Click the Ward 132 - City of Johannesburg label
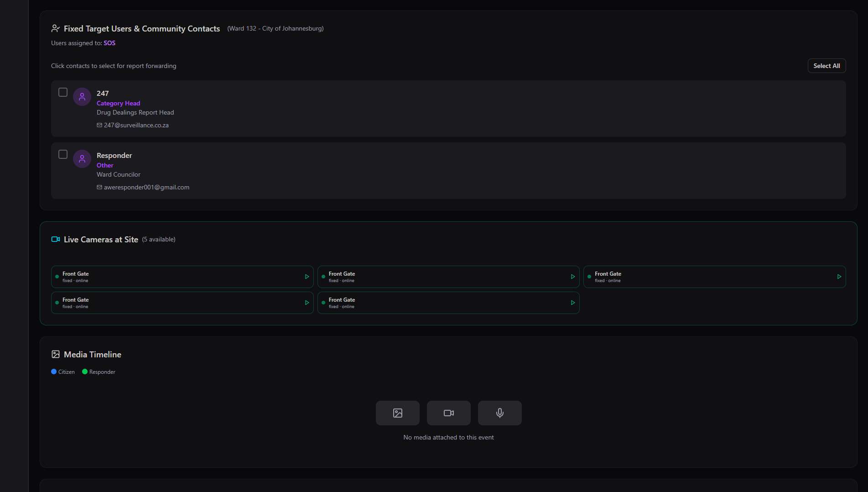868x492 pixels. pyautogui.click(x=275, y=28)
